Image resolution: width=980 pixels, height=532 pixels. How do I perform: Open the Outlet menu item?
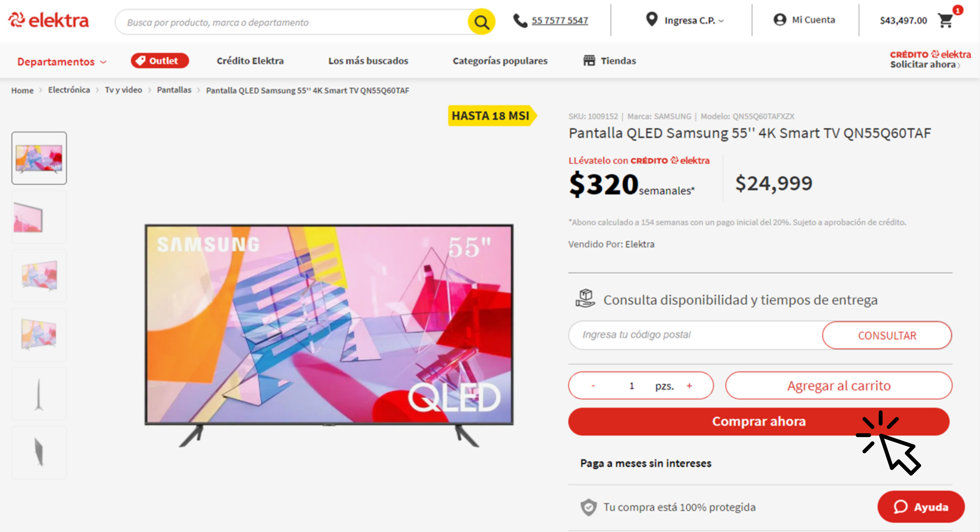[160, 61]
